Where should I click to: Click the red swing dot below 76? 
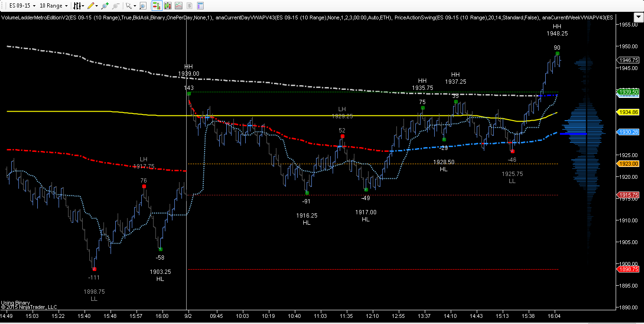point(144,186)
